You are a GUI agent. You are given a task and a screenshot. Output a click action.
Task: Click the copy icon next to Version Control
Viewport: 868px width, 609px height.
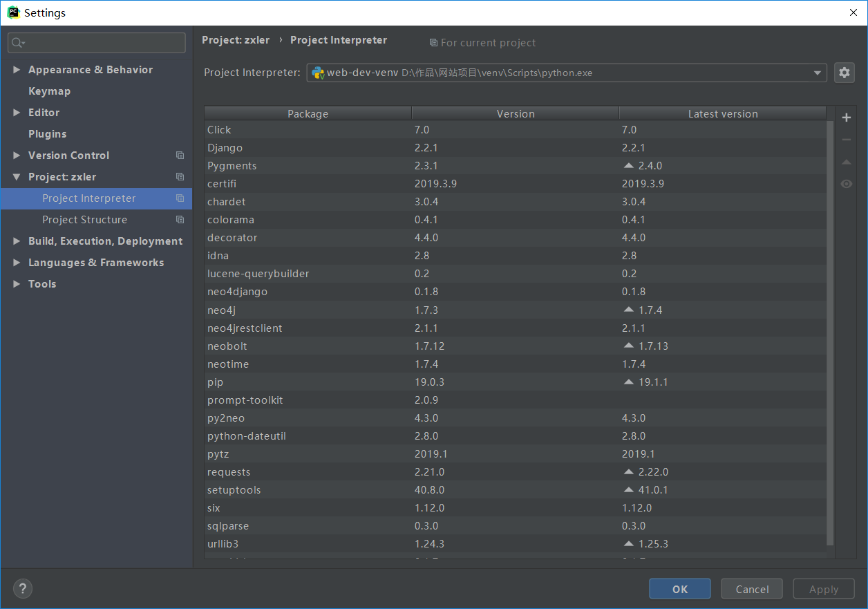point(180,156)
